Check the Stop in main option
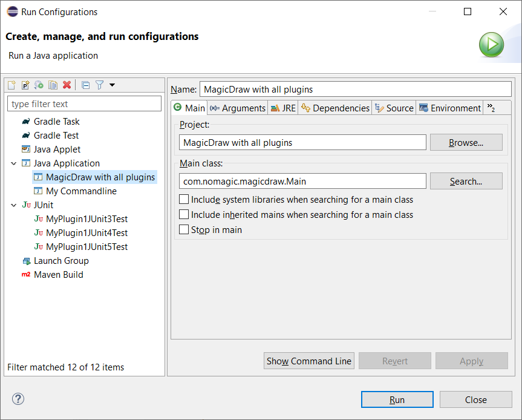Screen dimensions: 522x420 pos(184,230)
